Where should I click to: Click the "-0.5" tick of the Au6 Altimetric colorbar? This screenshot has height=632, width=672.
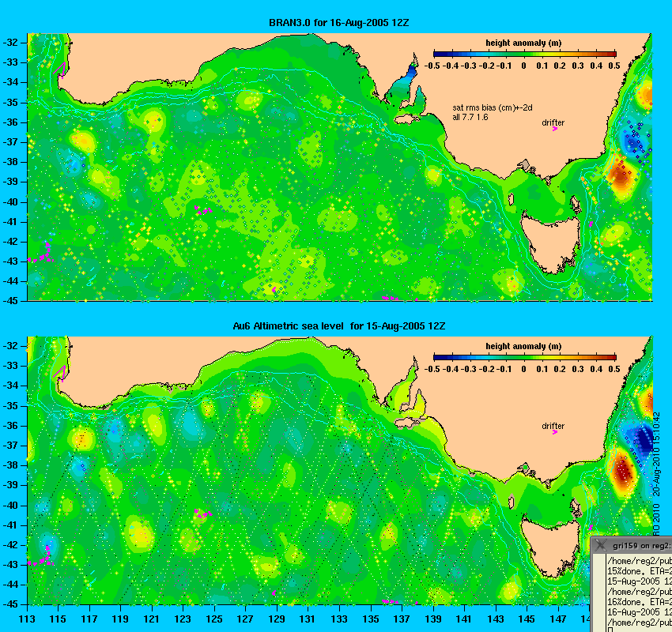(432, 369)
